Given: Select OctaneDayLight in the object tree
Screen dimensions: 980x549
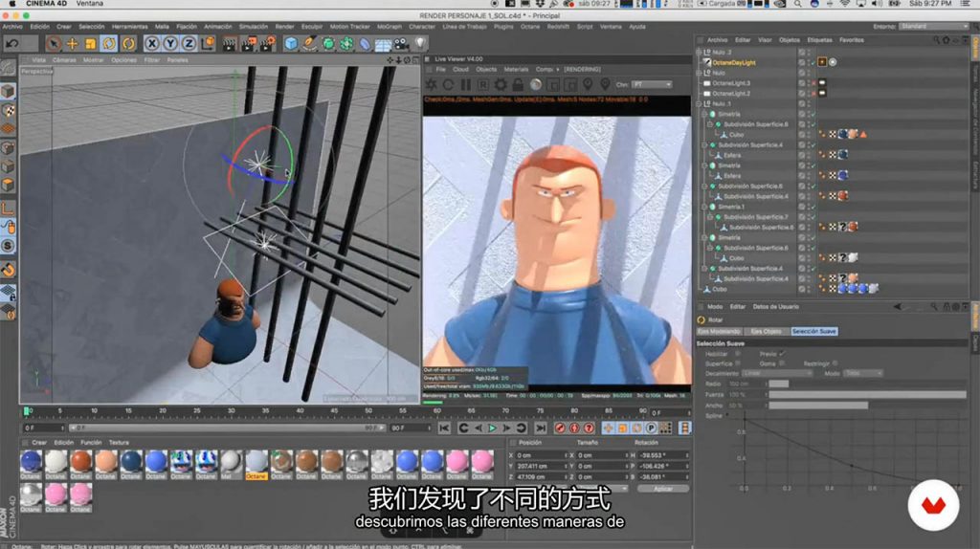Looking at the screenshot, I should coord(734,62).
